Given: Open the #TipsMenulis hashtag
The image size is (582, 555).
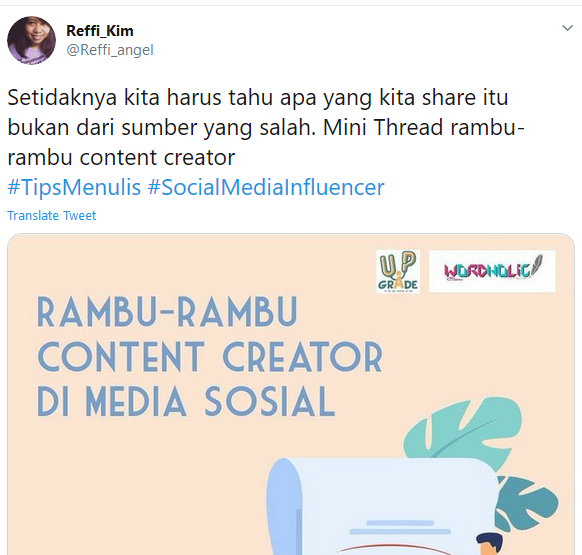Looking at the screenshot, I should pyautogui.click(x=74, y=187).
